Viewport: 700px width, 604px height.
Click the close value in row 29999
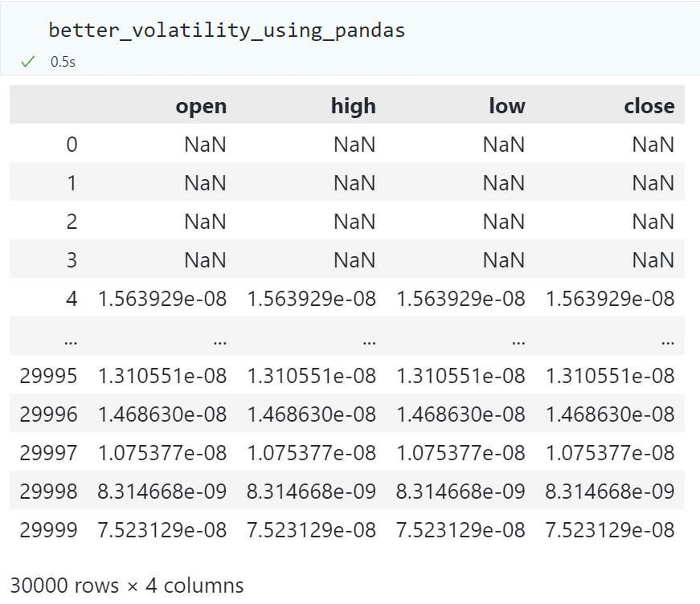(x=610, y=530)
